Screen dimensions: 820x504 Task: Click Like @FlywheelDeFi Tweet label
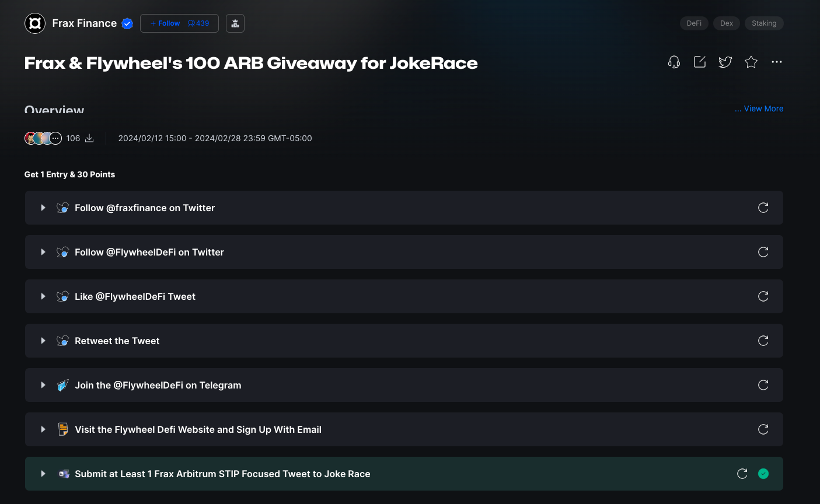[x=135, y=296]
